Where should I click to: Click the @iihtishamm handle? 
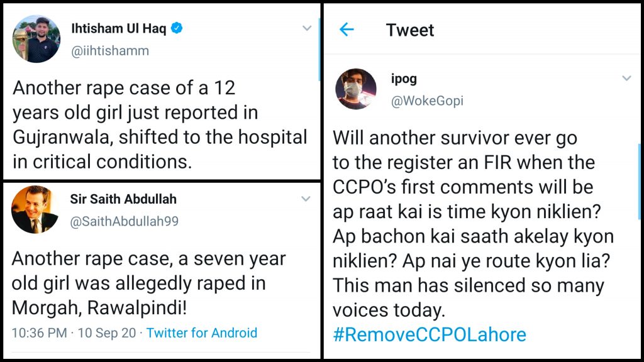pos(110,51)
